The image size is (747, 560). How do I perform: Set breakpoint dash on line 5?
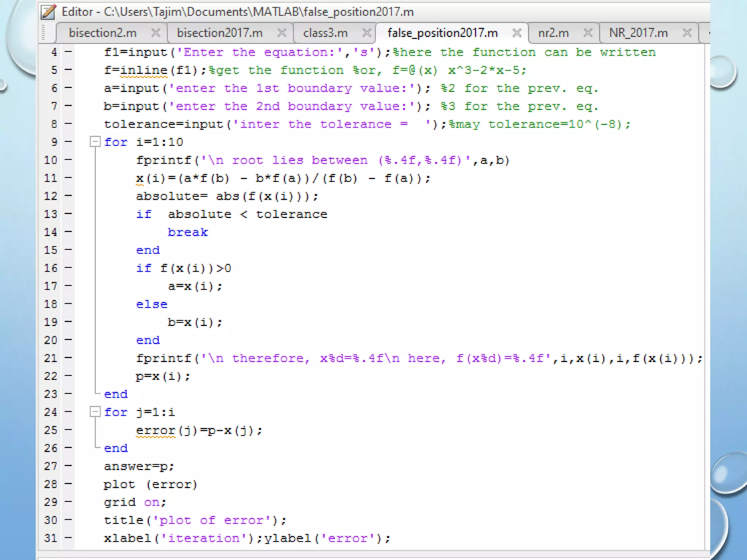(68, 70)
